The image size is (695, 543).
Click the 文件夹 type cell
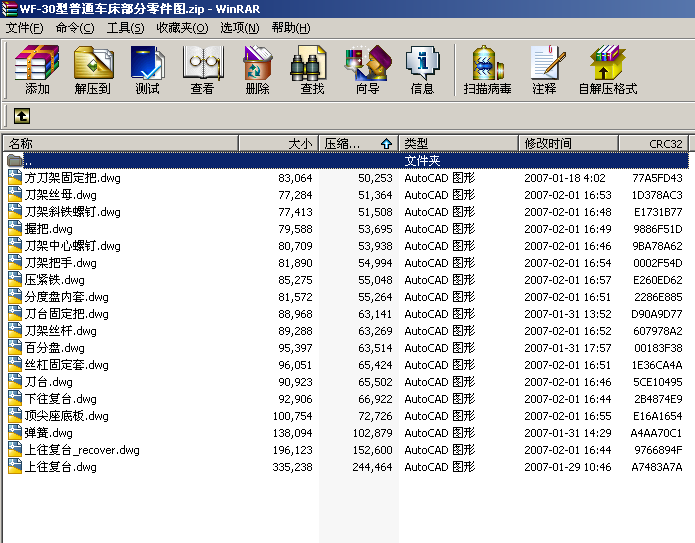pyautogui.click(x=422, y=160)
